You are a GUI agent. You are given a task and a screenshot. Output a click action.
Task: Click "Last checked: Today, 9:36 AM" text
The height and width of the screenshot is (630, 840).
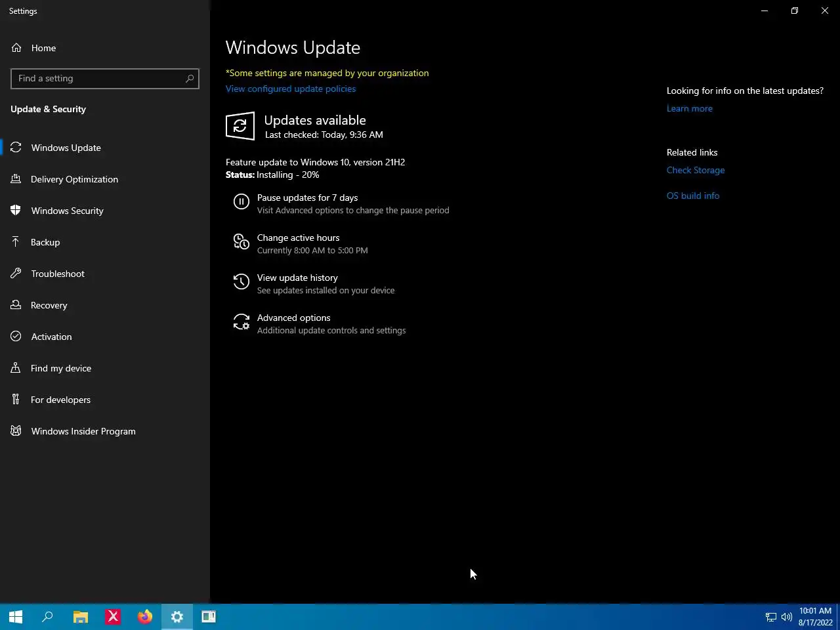(324, 135)
